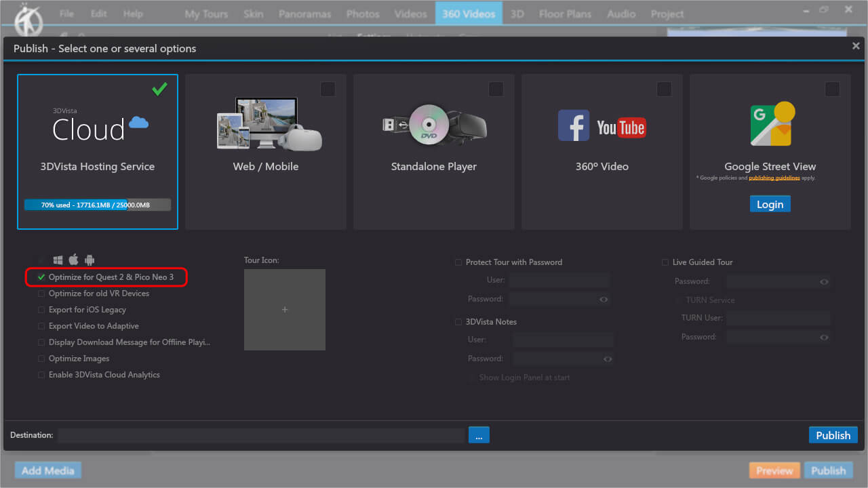Browse destination with the ... button
The width and height of the screenshot is (868, 488).
coord(479,435)
